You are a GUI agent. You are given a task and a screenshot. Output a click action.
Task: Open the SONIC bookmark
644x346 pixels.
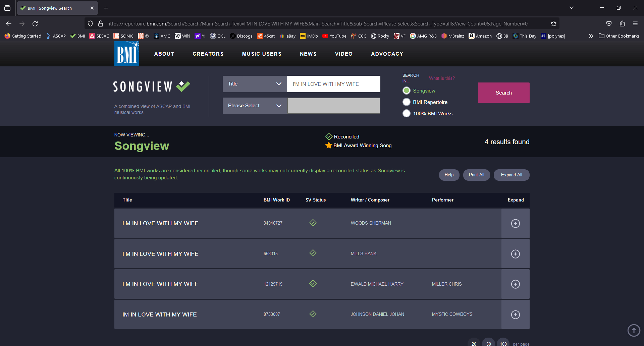[x=123, y=36]
